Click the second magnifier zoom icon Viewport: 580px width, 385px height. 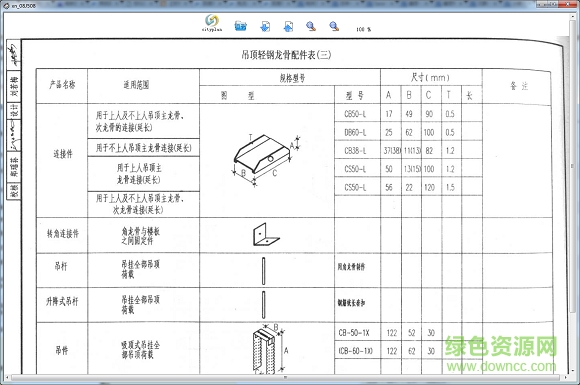(x=334, y=26)
